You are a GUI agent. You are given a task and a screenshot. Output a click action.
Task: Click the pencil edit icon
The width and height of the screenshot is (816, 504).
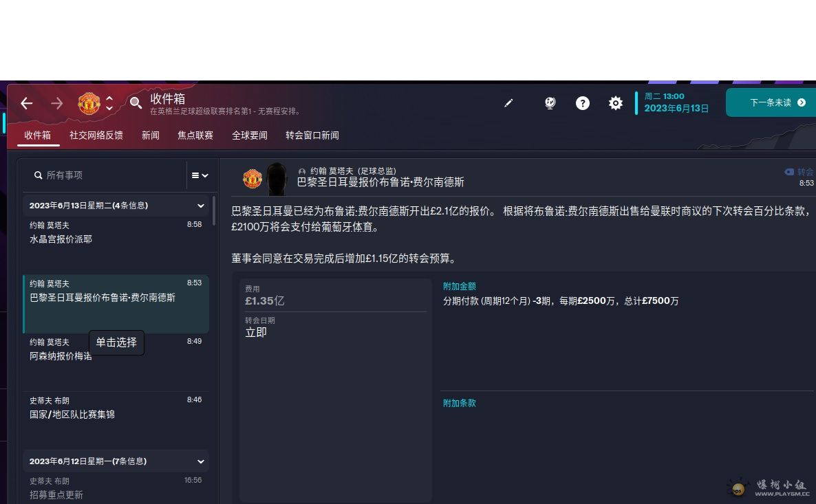508,103
